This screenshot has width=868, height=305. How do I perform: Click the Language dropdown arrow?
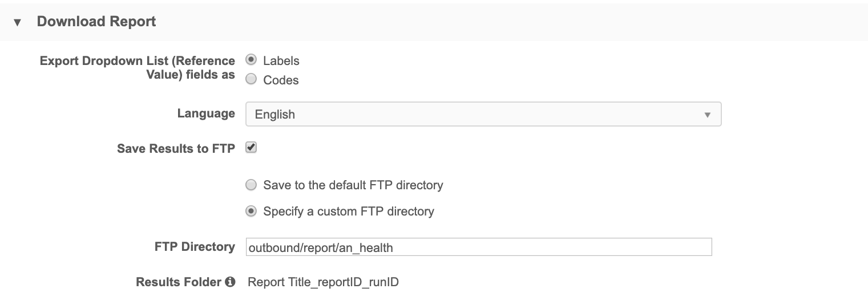(707, 115)
